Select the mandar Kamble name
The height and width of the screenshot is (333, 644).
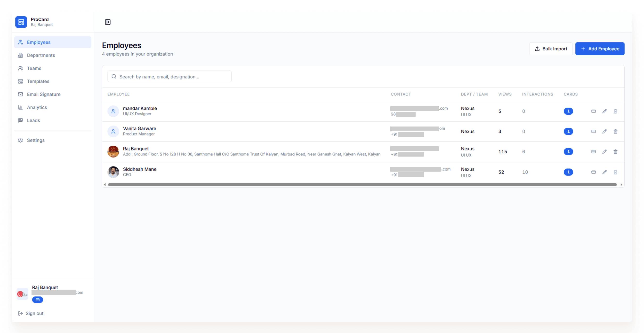tap(140, 108)
